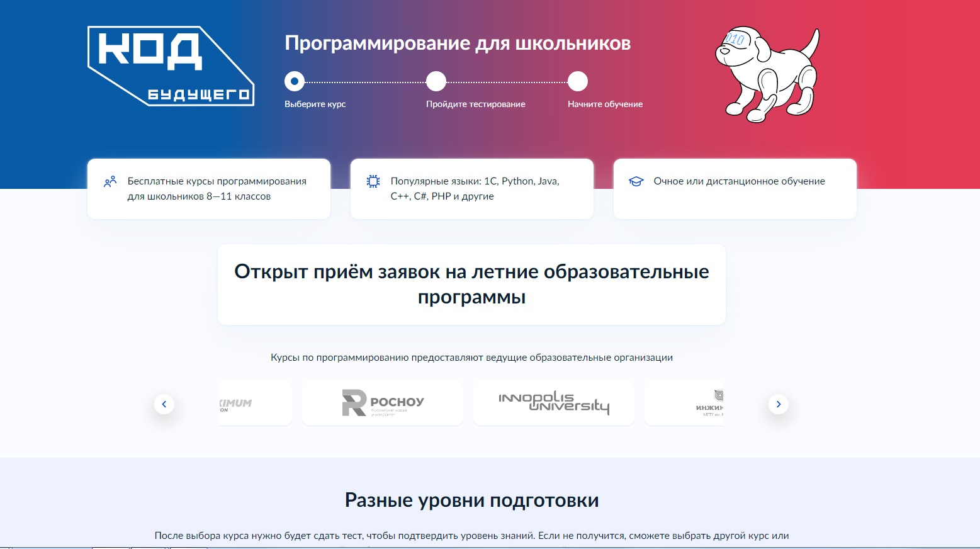Screen dimensions: 980x549
Task: Click the progress line between step circles
Action: [365, 81]
